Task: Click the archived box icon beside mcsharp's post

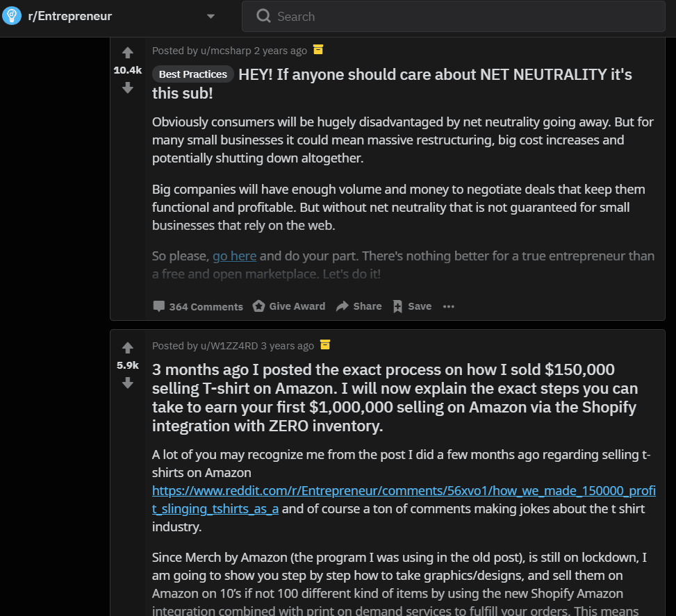Action: (x=318, y=49)
